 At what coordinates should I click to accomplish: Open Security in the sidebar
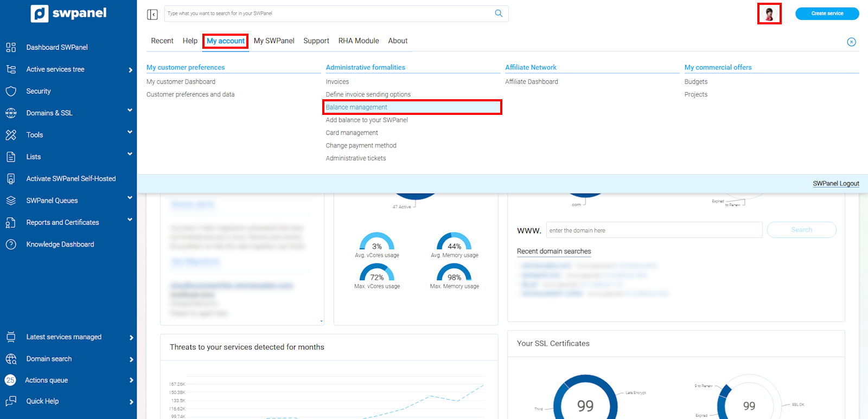[x=39, y=91]
